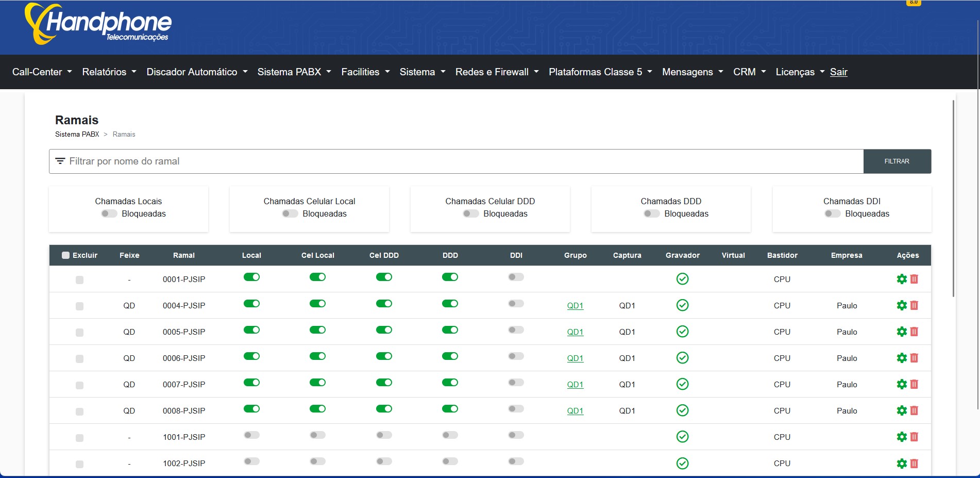Image resolution: width=980 pixels, height=478 pixels.
Task: Check the Excluir select-all checkbox
Action: (65, 255)
